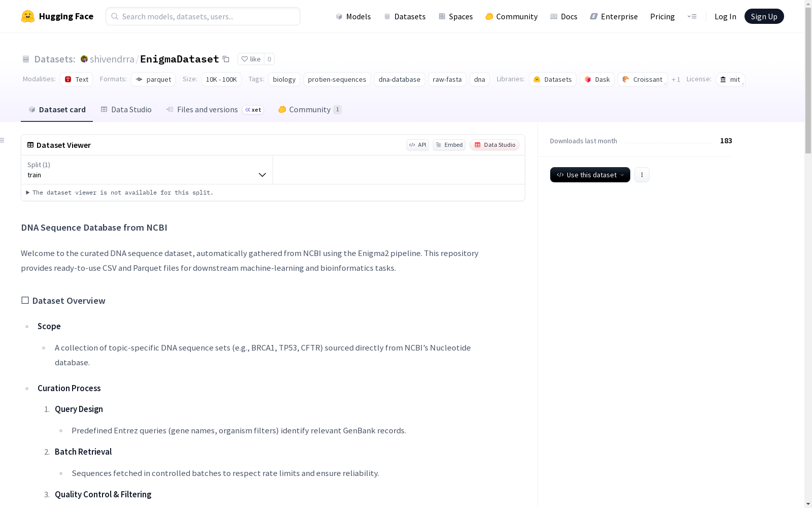Switch to the Dataset card tab
The image size is (812, 508).
(x=57, y=110)
